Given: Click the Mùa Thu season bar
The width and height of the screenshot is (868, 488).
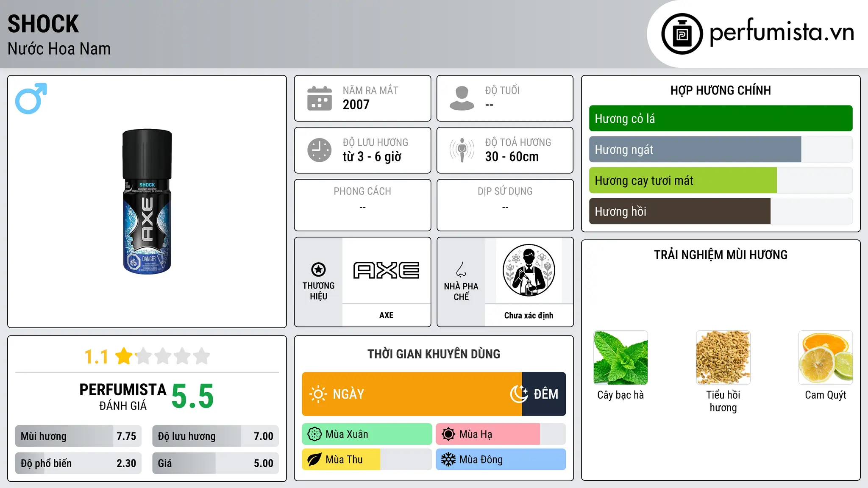Looking at the screenshot, I should (x=367, y=460).
